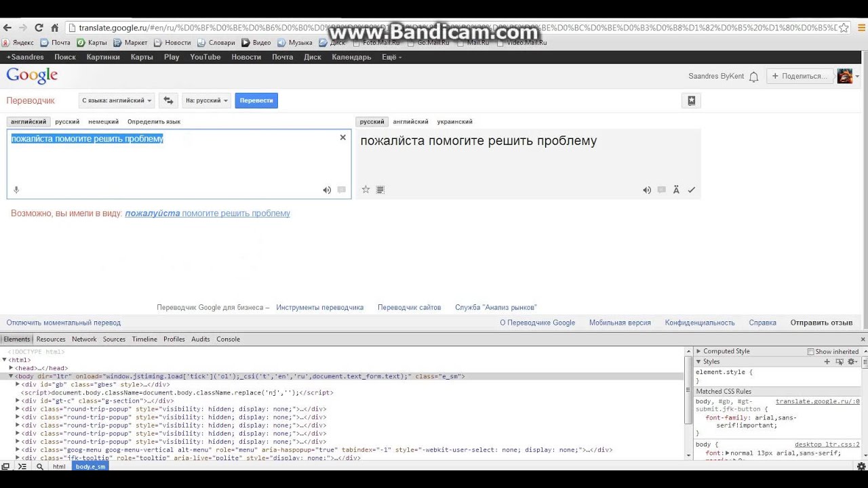Image resolution: width=868 pixels, height=488 pixels.
Task: Click the microphone voice input icon
Action: pos(16,190)
